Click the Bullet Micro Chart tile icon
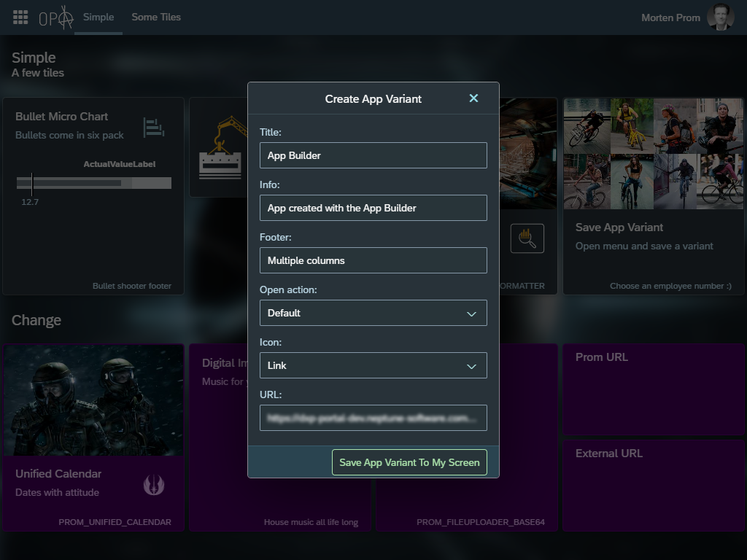Image resolution: width=747 pixels, height=560 pixels. 153,127
